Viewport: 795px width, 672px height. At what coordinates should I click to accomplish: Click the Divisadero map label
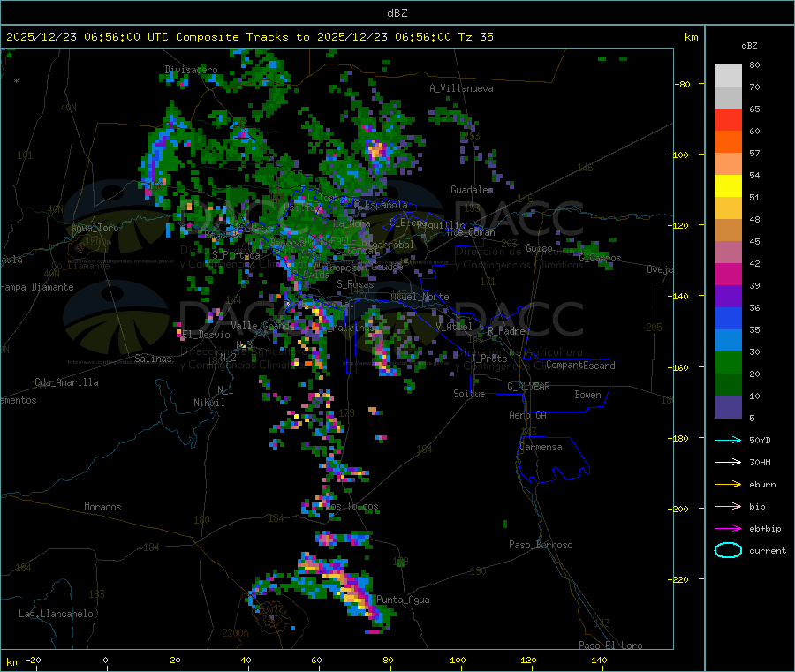pyautogui.click(x=191, y=70)
